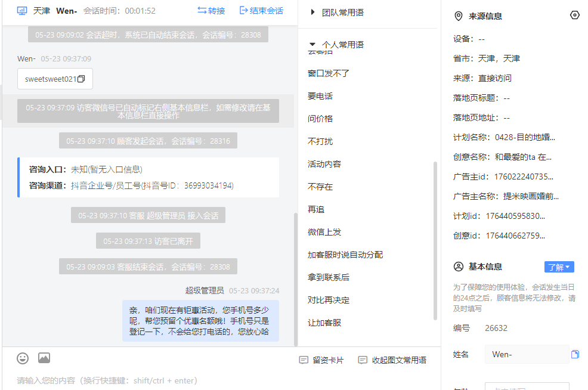Click the 咨询渠道 line with 抖音号ID

[131, 185]
